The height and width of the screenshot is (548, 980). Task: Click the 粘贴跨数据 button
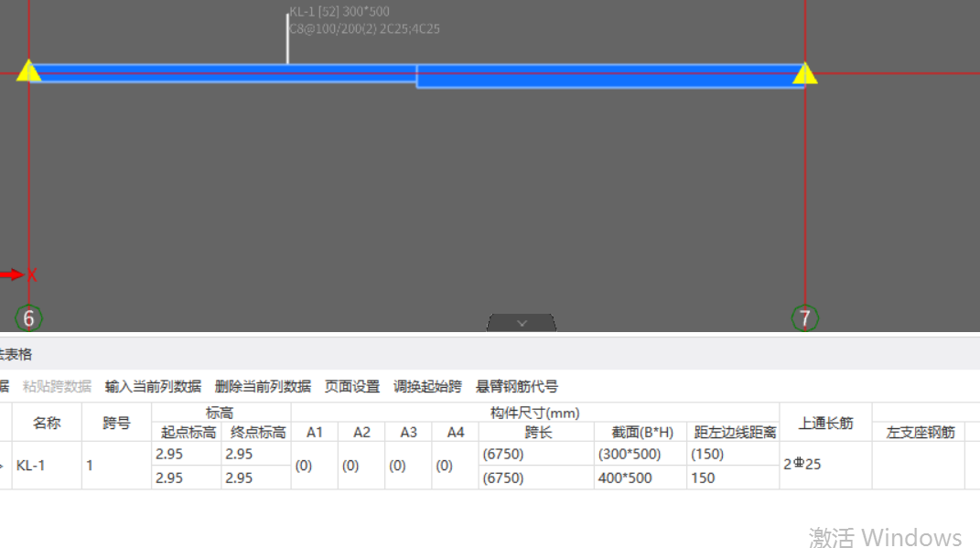57,386
